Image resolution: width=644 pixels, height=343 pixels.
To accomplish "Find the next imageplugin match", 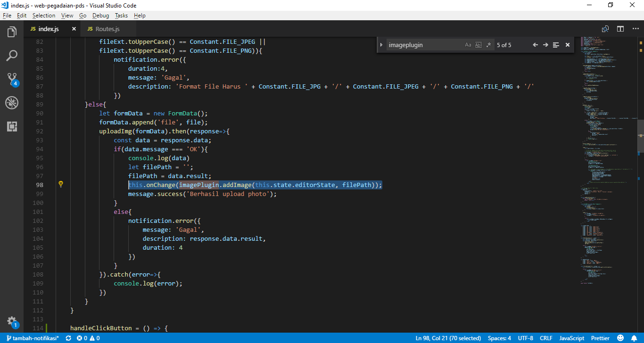I will coord(545,45).
